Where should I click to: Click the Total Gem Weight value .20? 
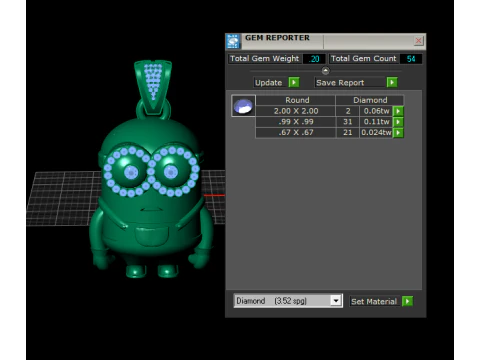pyautogui.click(x=314, y=59)
